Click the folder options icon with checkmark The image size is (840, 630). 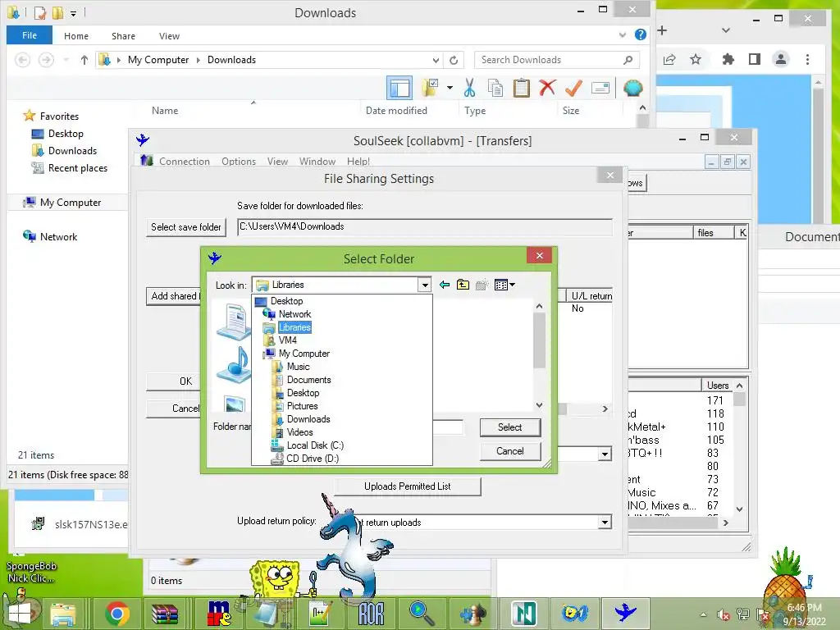430,87
